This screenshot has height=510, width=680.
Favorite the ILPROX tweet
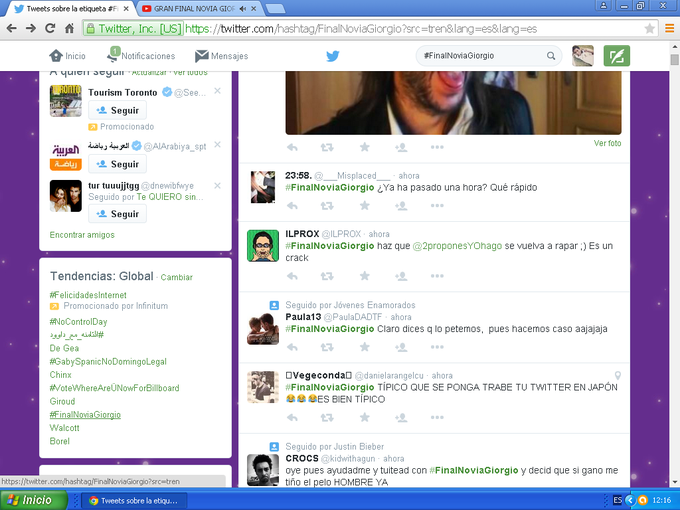click(365, 276)
